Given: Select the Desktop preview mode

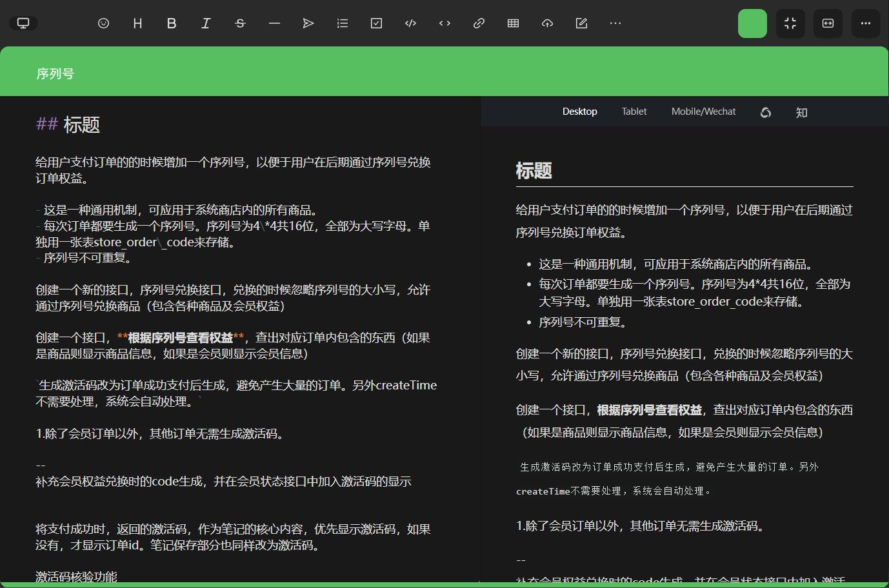Looking at the screenshot, I should pos(579,111).
